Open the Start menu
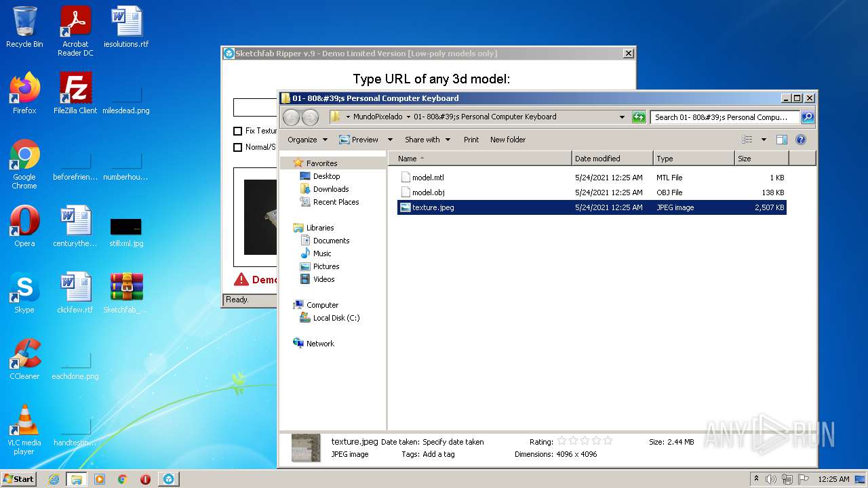The height and width of the screenshot is (488, 868). pyautogui.click(x=19, y=479)
